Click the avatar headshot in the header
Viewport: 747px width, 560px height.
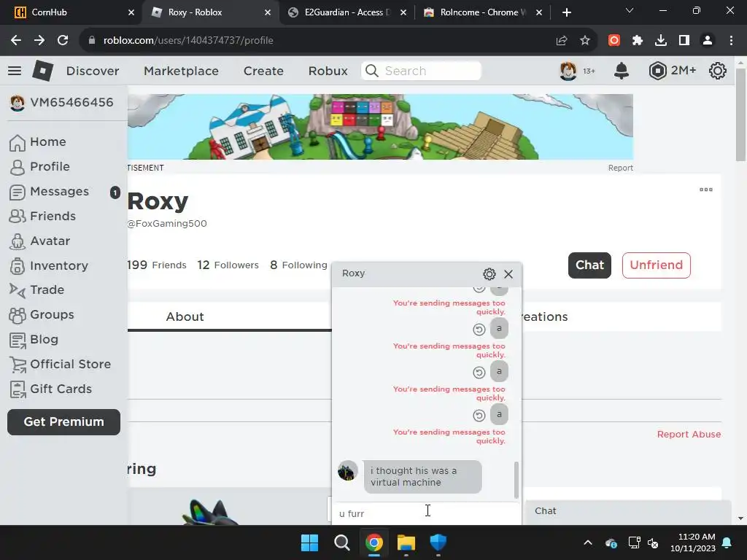pos(568,71)
